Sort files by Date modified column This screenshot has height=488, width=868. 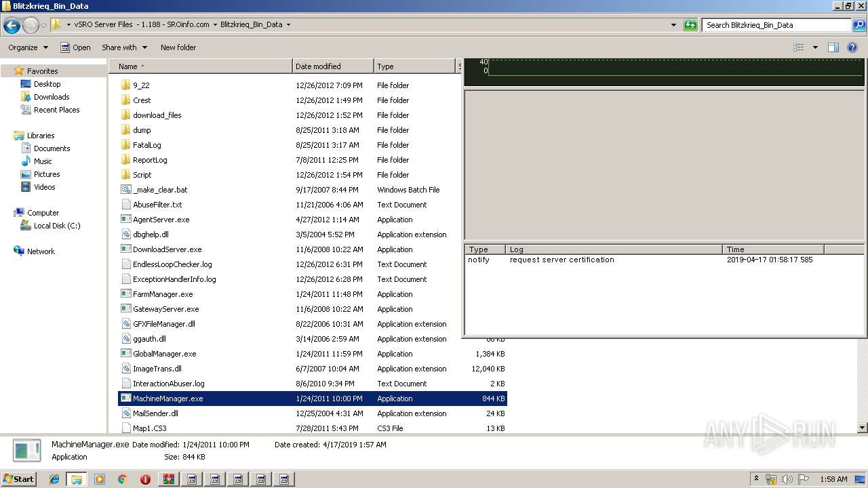point(333,66)
